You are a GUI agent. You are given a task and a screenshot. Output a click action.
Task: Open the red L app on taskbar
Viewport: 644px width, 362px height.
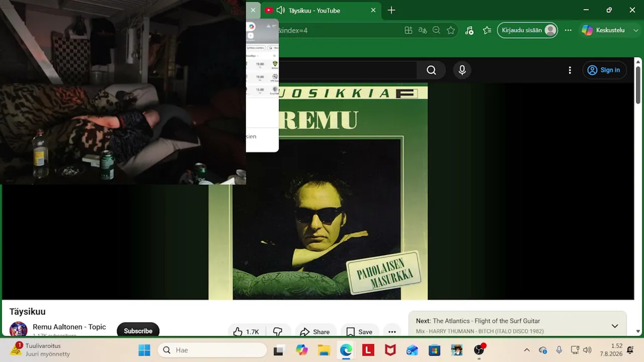tap(368, 350)
